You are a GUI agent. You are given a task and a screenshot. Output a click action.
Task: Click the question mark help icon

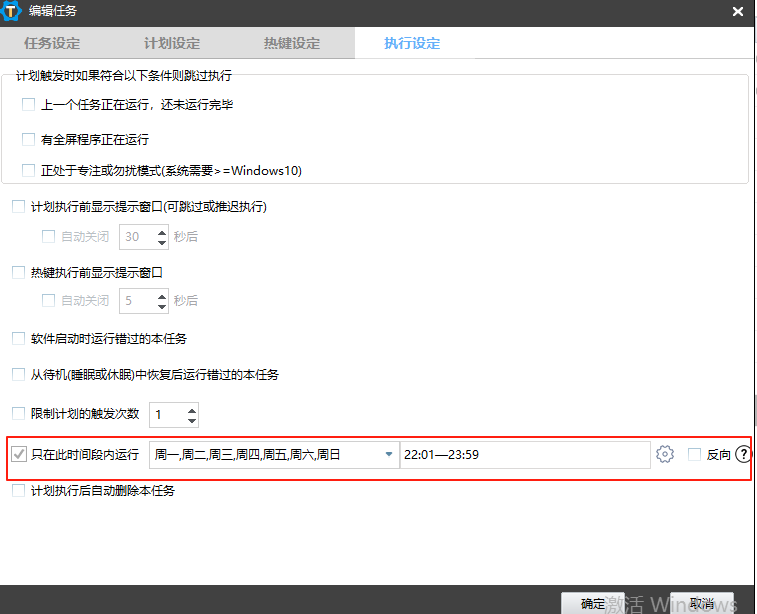click(x=743, y=455)
